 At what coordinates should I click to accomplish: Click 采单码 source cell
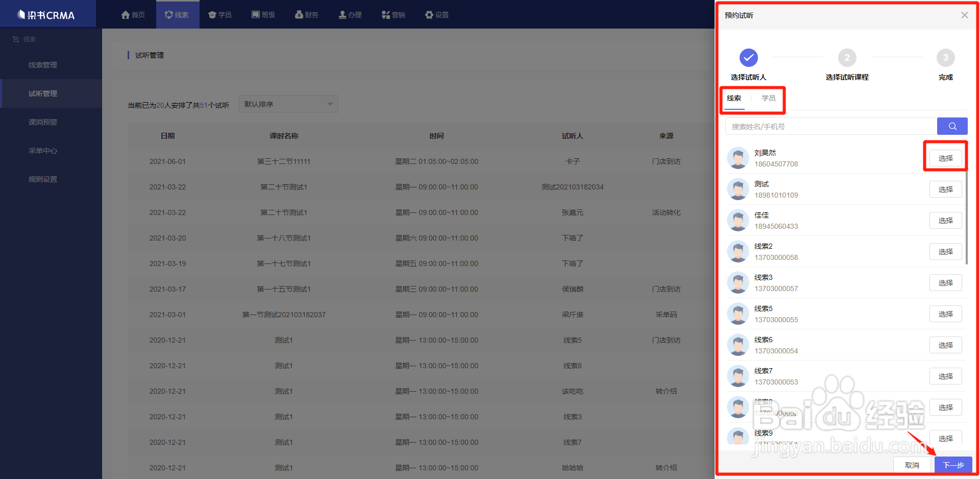[666, 315]
